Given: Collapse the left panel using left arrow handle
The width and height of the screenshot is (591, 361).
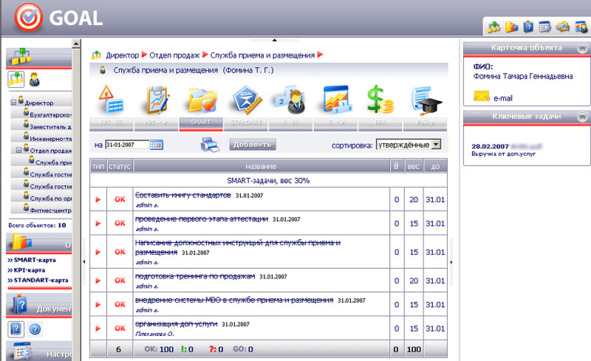Looking at the screenshot, I should click(84, 262).
